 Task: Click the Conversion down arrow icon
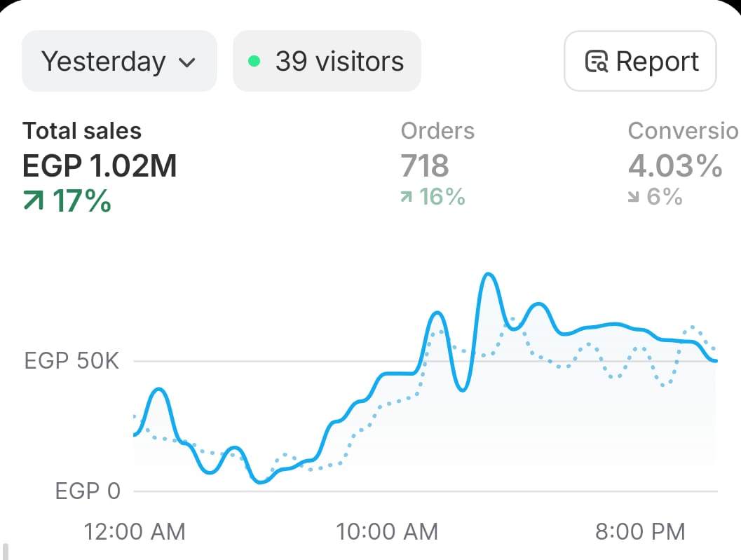tap(634, 198)
